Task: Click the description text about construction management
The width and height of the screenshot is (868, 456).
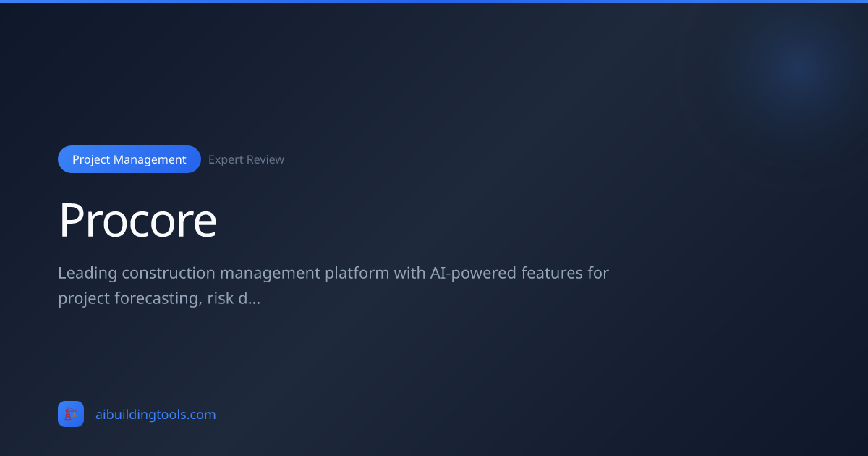Action: 333,285
